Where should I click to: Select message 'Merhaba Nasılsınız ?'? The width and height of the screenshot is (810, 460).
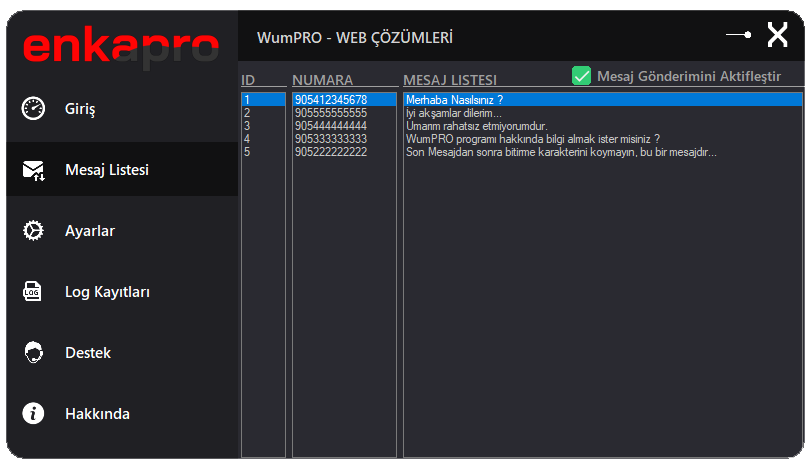coord(603,100)
